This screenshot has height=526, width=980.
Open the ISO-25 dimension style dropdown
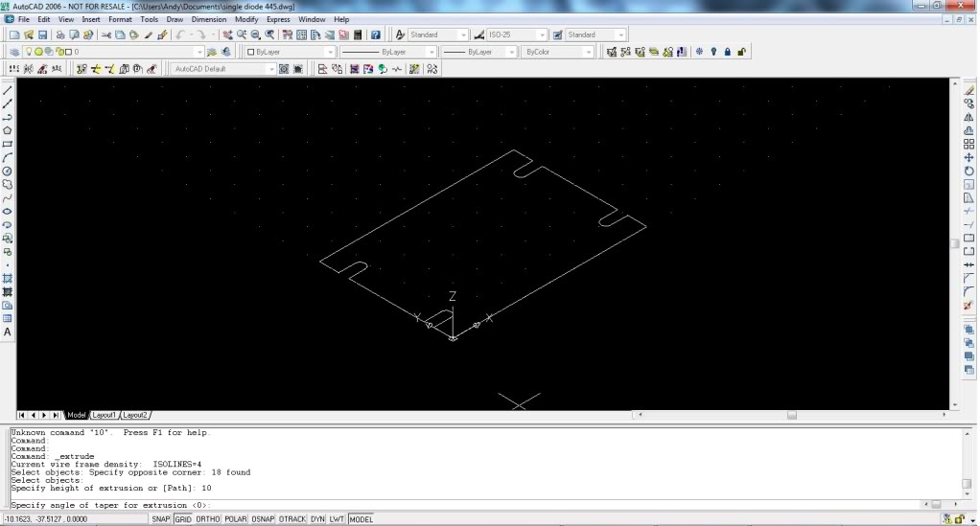pyautogui.click(x=543, y=34)
